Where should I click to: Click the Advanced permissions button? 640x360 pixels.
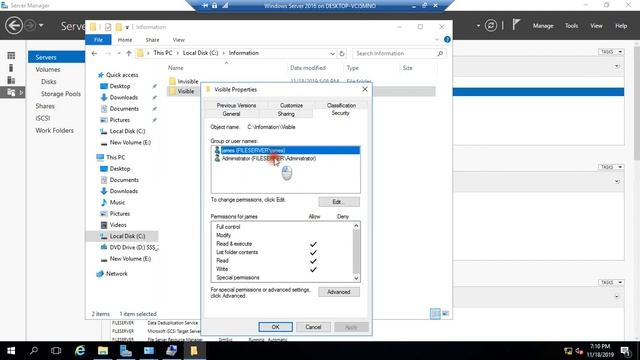tap(339, 292)
